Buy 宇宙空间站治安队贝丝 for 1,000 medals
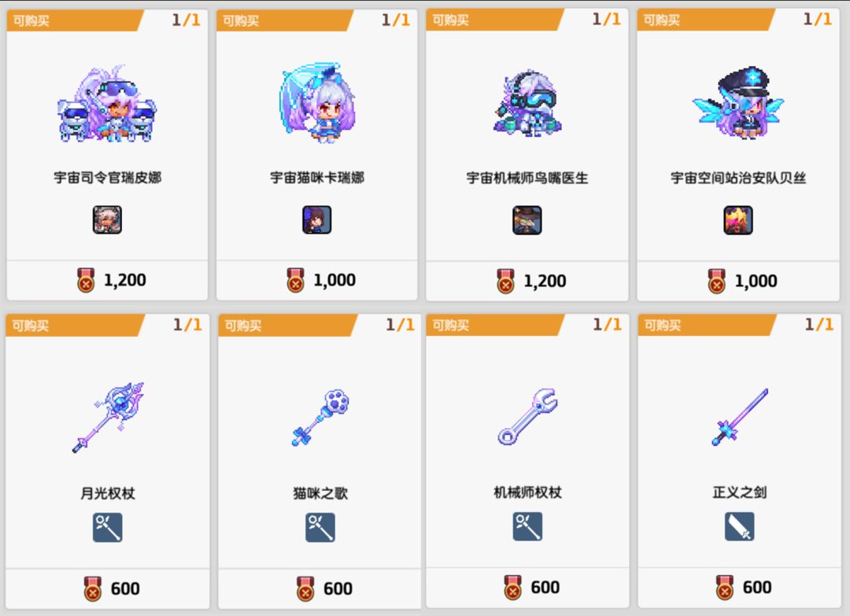850x616 pixels. coord(738,281)
